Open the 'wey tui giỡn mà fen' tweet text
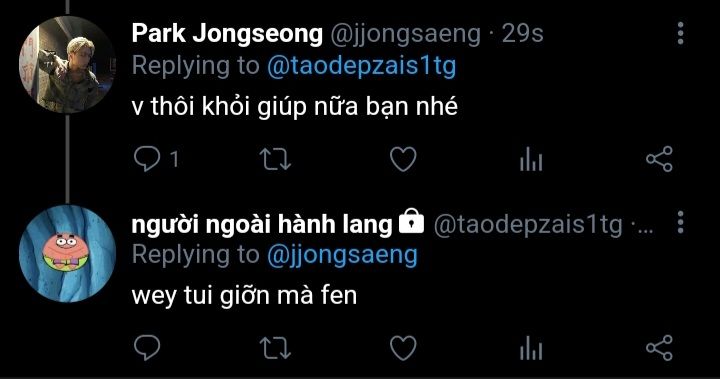This screenshot has width=720, height=379. tap(244, 295)
